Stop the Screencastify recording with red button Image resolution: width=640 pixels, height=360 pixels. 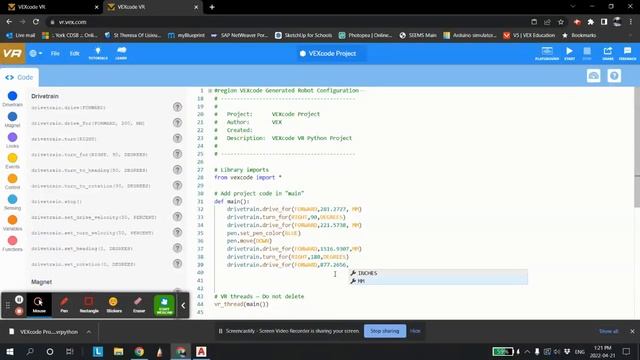click(19, 311)
